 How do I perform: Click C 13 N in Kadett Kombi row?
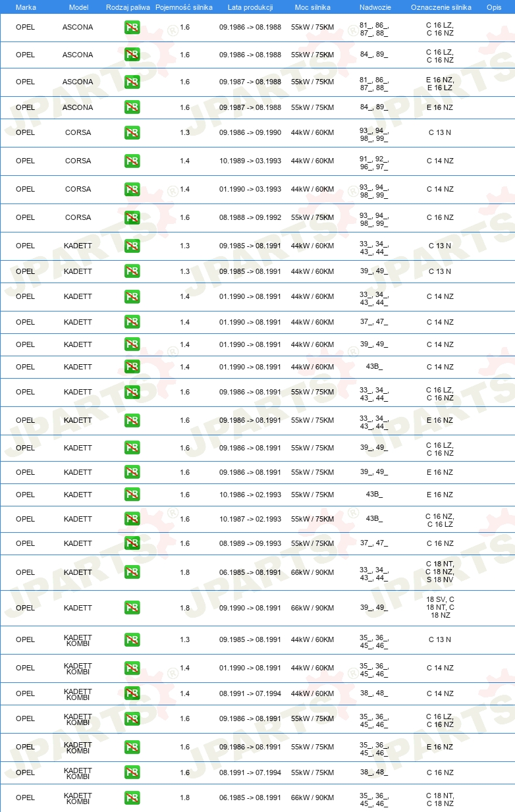click(x=440, y=639)
